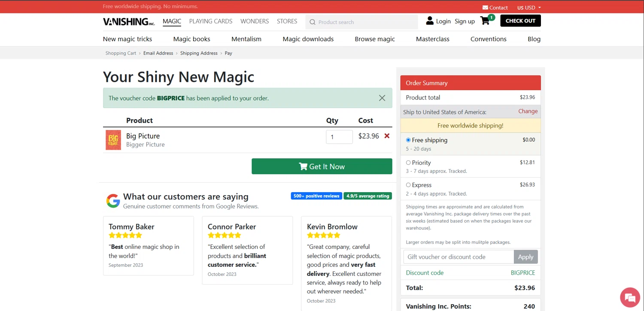Click the Email Address breadcrumb
Image resolution: width=644 pixels, height=311 pixels.
coord(158,53)
